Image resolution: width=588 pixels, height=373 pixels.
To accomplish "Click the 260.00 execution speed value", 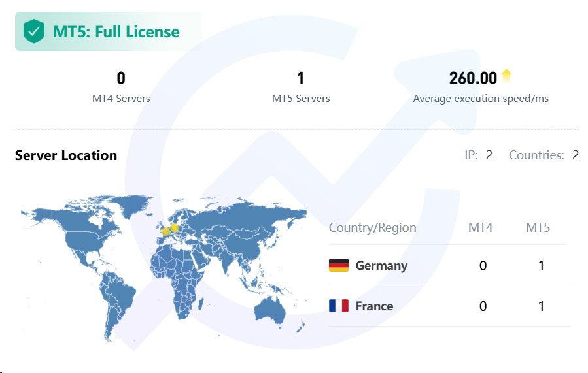I will [x=473, y=78].
